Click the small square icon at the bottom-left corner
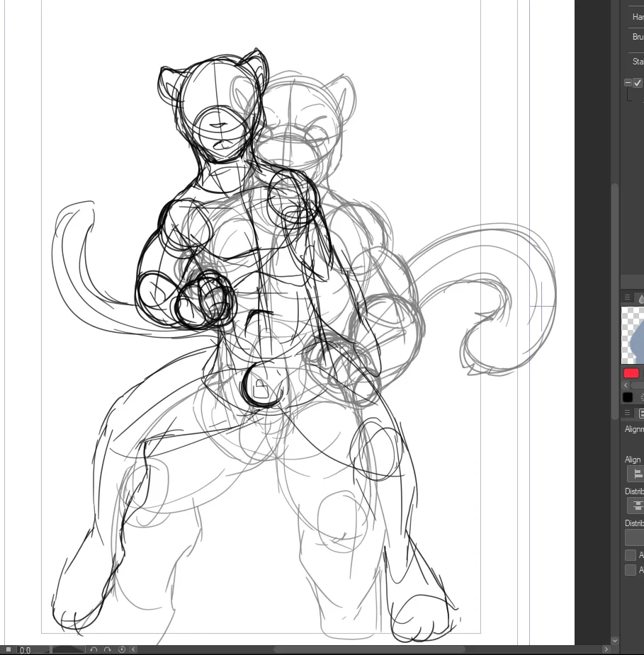644x655 pixels. point(9,649)
